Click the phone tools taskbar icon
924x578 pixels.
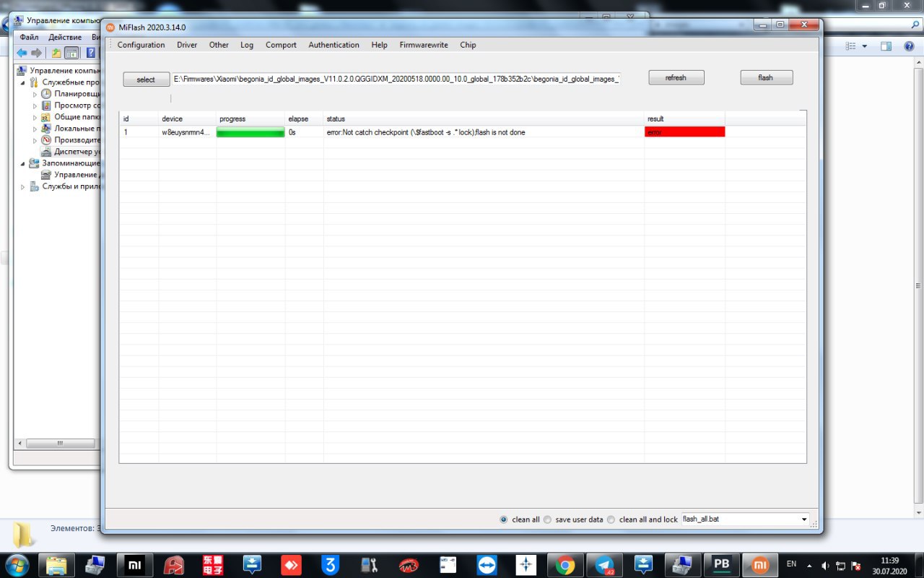click(369, 565)
